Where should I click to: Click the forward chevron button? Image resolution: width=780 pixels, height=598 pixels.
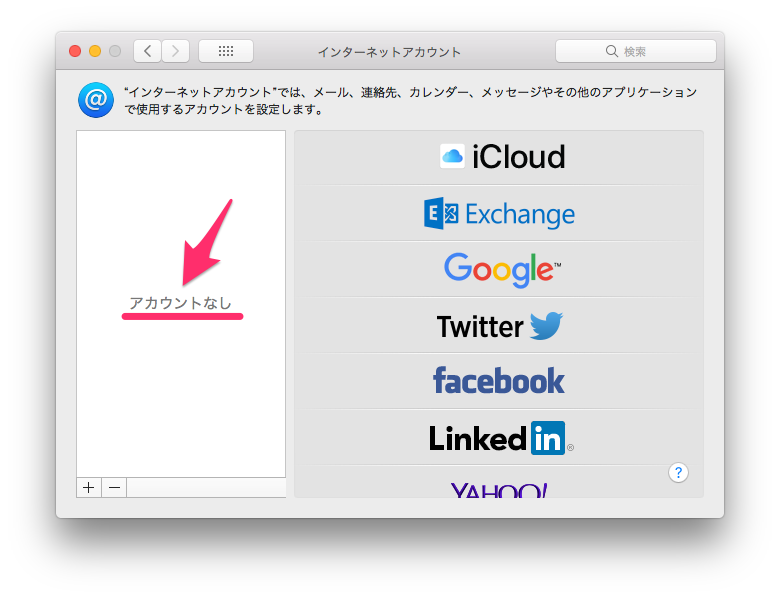[176, 51]
